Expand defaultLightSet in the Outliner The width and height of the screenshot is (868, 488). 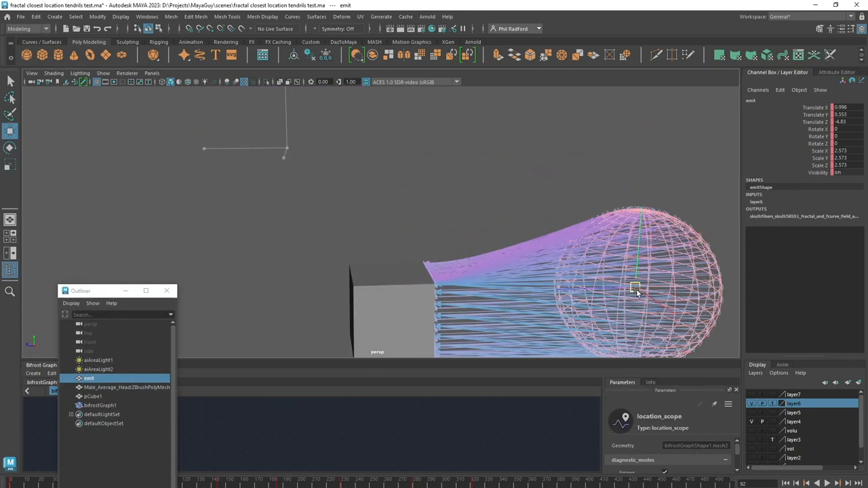72,414
